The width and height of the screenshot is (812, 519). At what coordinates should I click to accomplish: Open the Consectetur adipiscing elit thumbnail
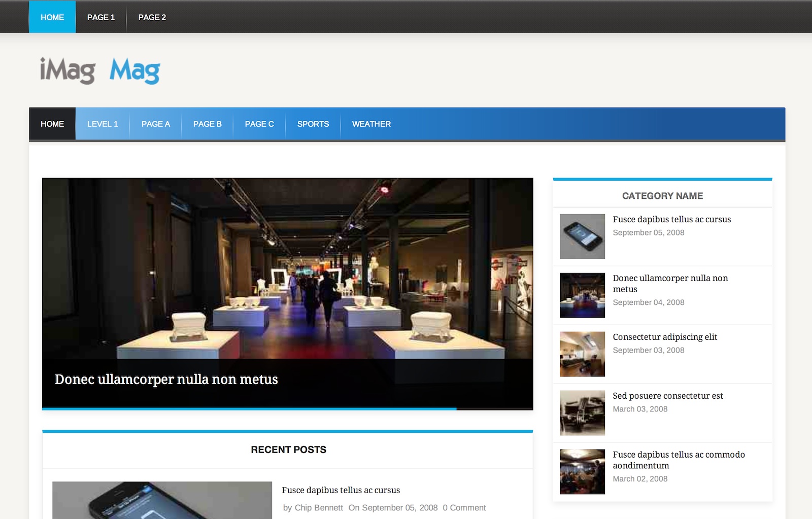582,354
